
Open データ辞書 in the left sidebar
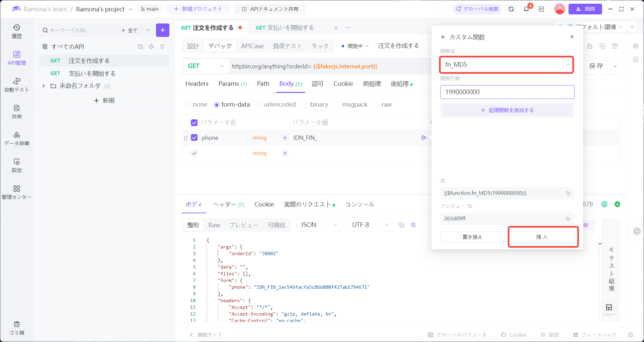pyautogui.click(x=17, y=138)
